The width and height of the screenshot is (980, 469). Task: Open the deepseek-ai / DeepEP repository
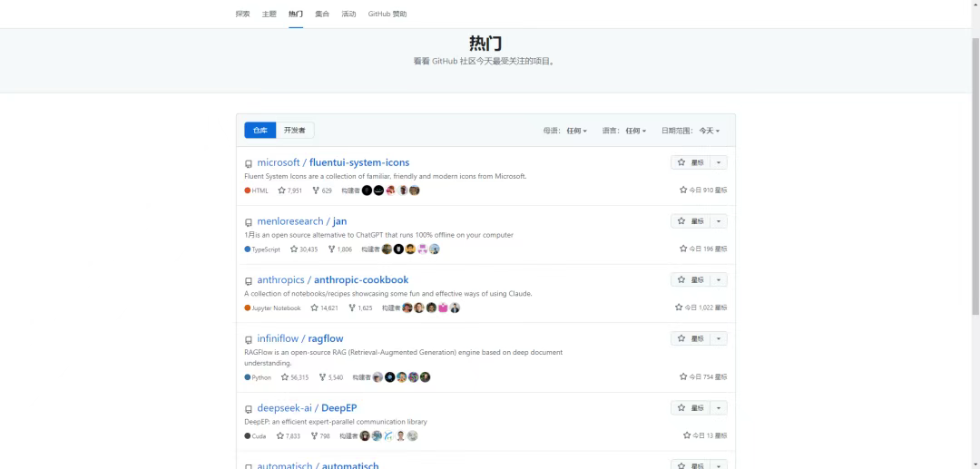(x=307, y=408)
